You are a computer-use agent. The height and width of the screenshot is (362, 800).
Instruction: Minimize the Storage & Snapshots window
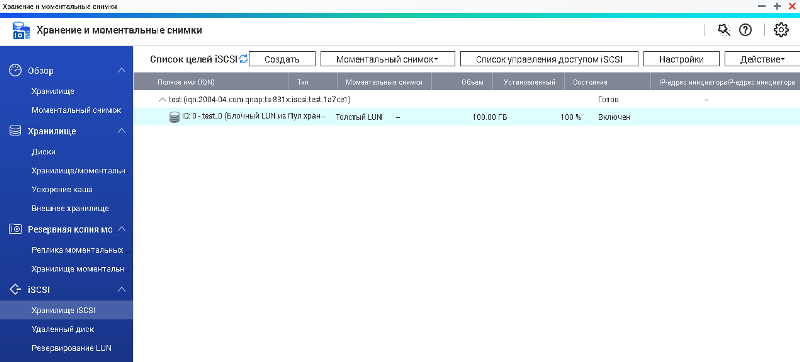pos(762,6)
